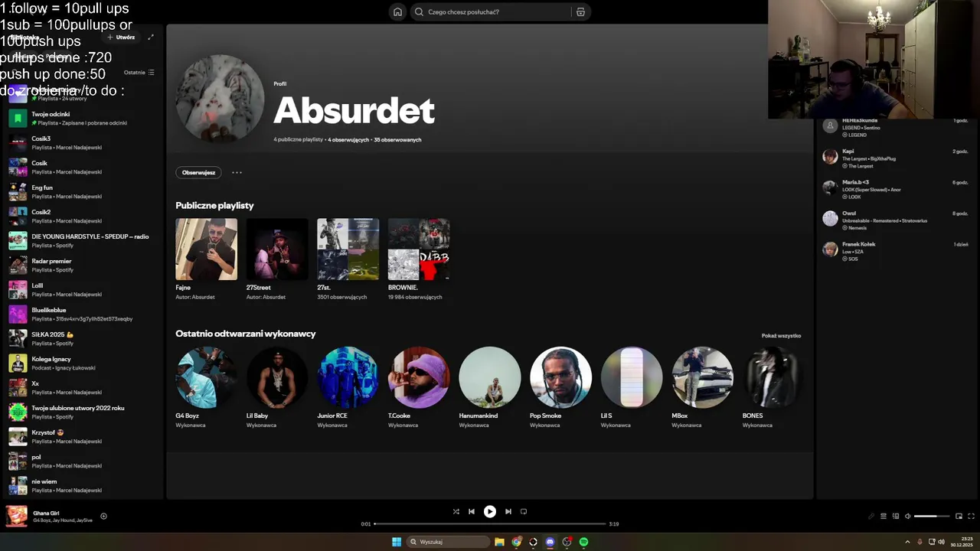Open friend Franek Kołek's activity entry
The width and height of the screenshot is (980, 551).
(895, 251)
